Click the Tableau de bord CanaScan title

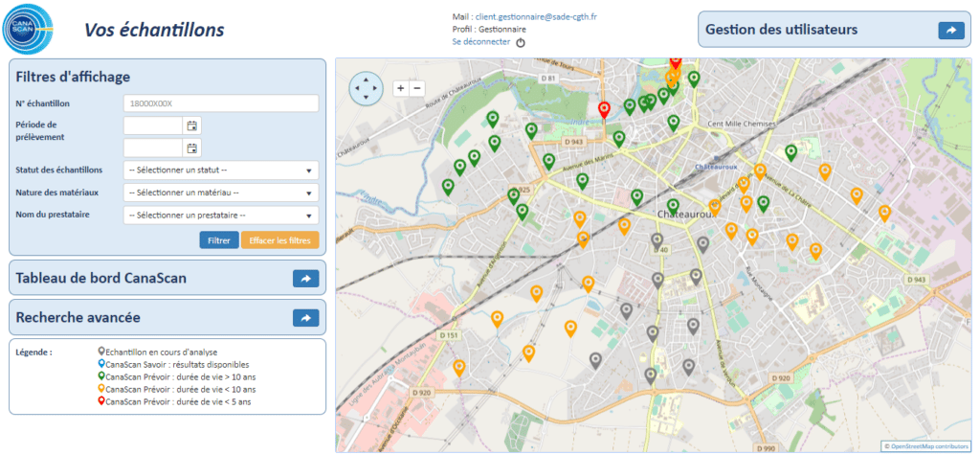coord(101,279)
